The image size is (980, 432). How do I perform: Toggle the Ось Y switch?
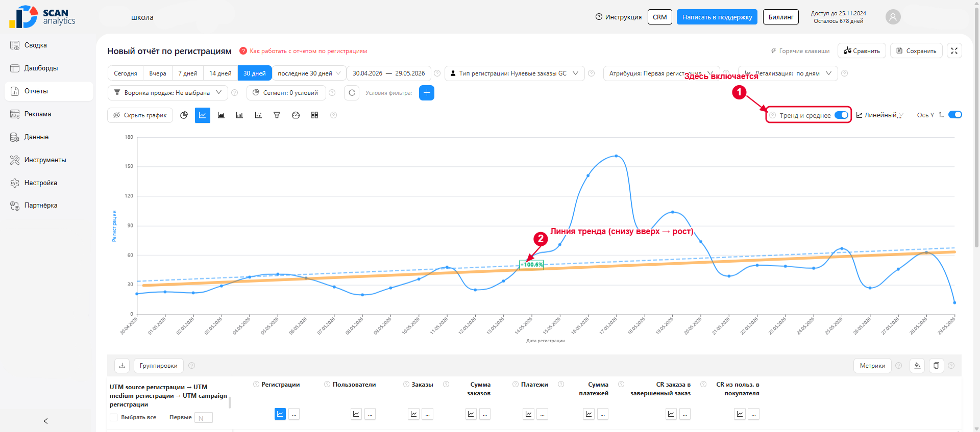(x=955, y=115)
